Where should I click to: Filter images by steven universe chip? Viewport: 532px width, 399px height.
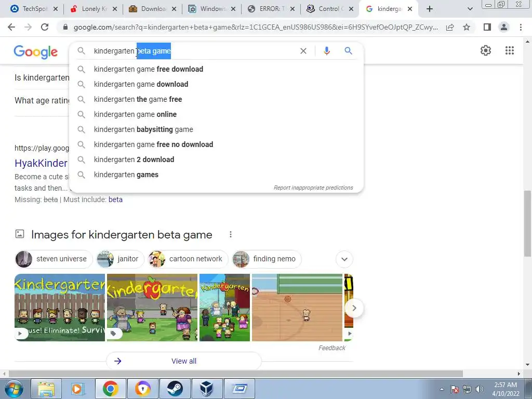pyautogui.click(x=54, y=259)
